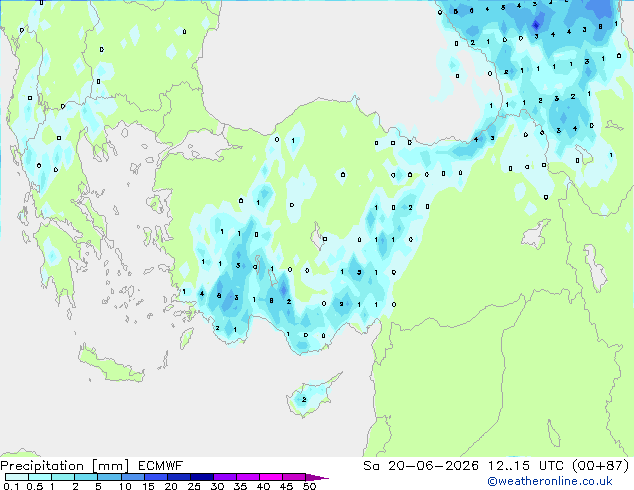
Task: Select the dark navy 25–30 mm swatch
Action: pos(201,477)
